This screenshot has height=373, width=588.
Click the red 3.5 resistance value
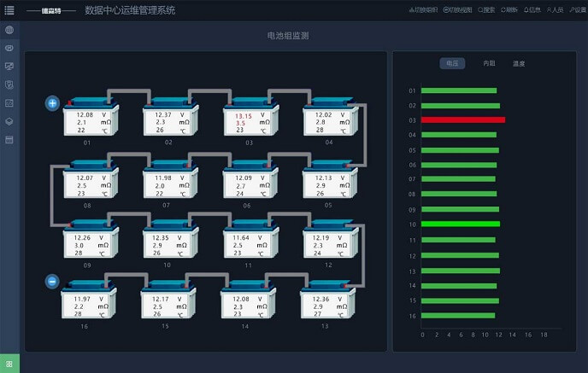tap(240, 123)
